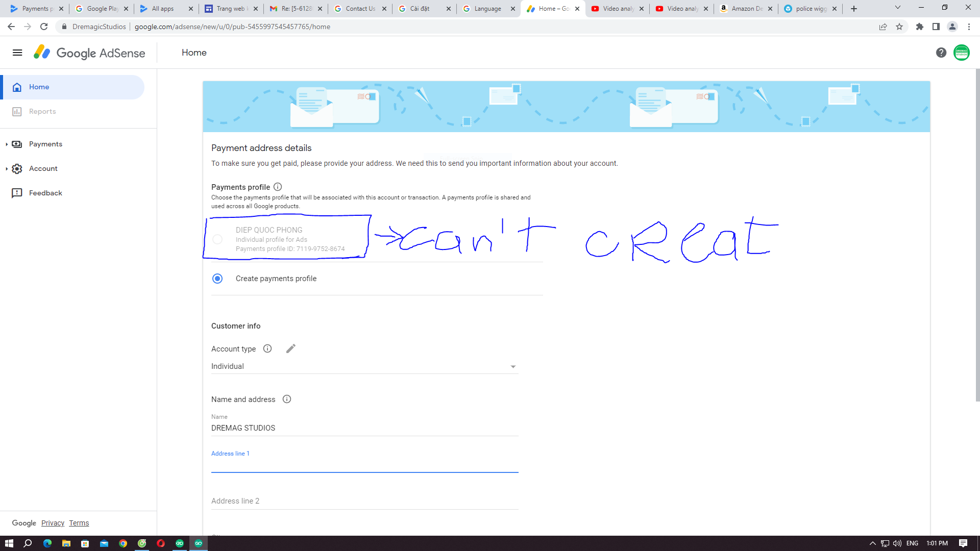The width and height of the screenshot is (980, 551).
Task: Click the Account menu icon
Action: 17,168
